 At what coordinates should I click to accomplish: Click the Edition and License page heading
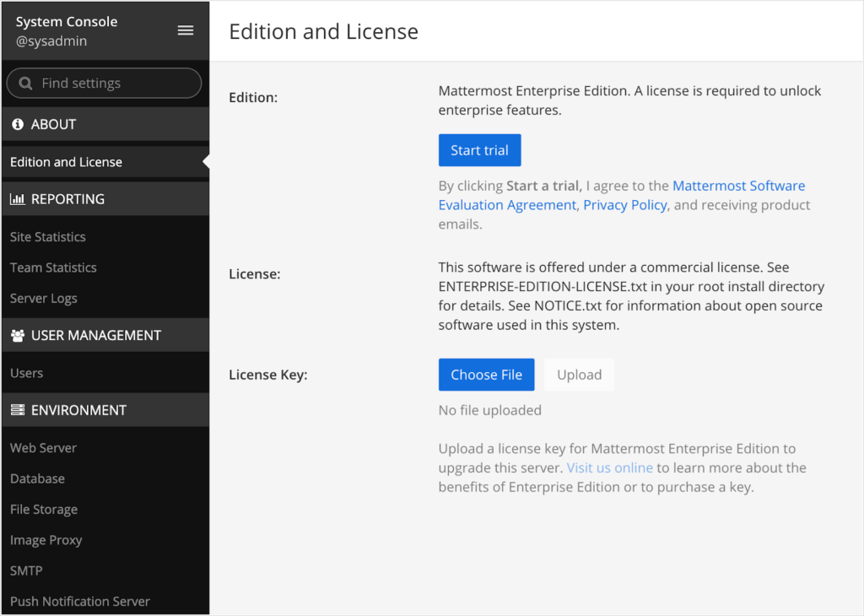click(x=323, y=31)
